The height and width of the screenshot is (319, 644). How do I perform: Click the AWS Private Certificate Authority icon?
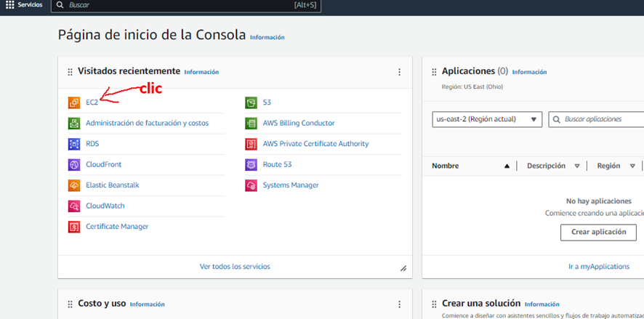click(251, 144)
